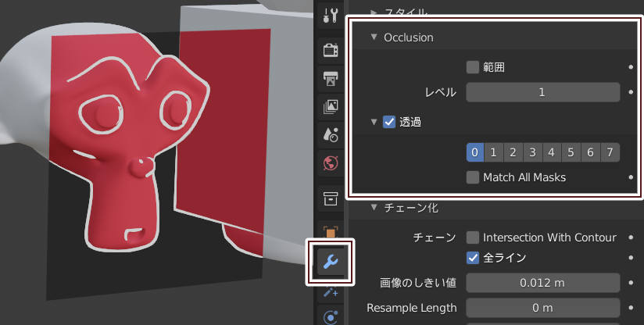Toggle material mask bit 0
This screenshot has width=644, height=325.
[x=474, y=152]
